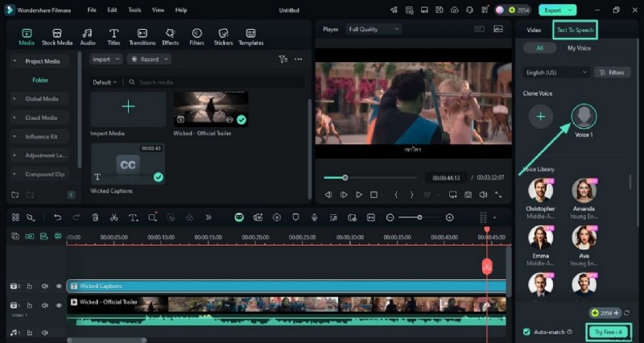644x343 pixels.
Task: Click the Redo icon in timeline toolbar
Action: coord(76,217)
